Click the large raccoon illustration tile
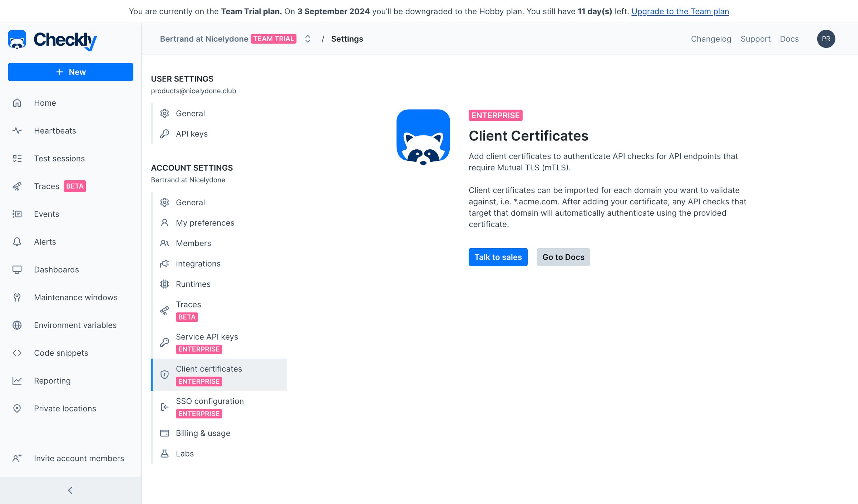The image size is (858, 504). point(423,137)
